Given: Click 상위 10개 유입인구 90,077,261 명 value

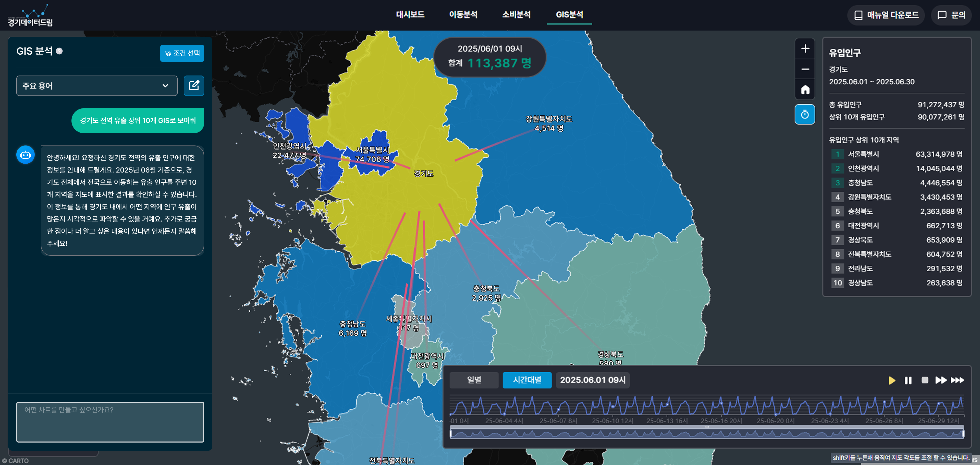Looking at the screenshot, I should click(941, 117).
